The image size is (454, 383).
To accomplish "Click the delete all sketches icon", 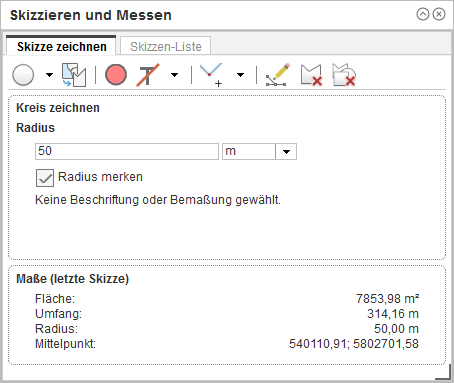I will (344, 75).
